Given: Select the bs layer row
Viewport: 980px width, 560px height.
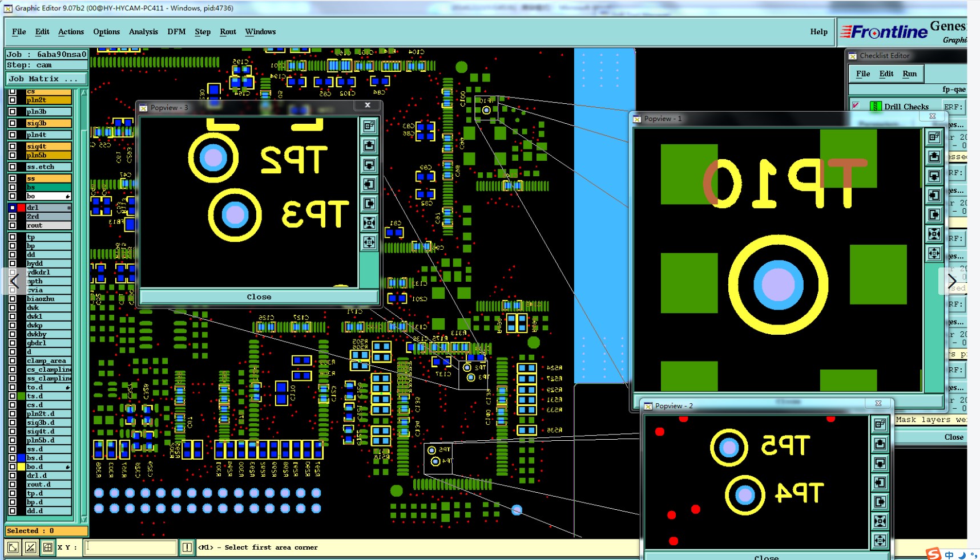Looking at the screenshot, I should [x=49, y=188].
